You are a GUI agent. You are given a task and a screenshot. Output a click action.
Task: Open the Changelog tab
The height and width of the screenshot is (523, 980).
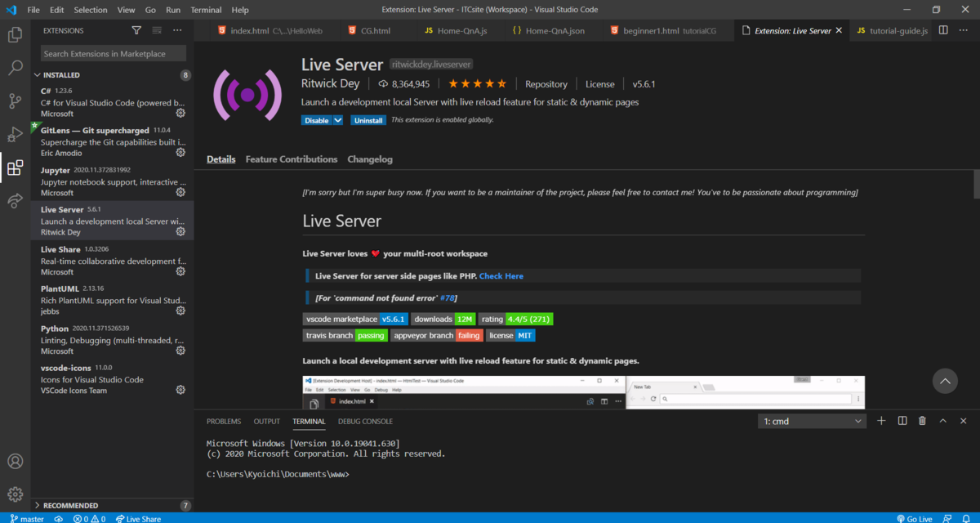tap(370, 159)
